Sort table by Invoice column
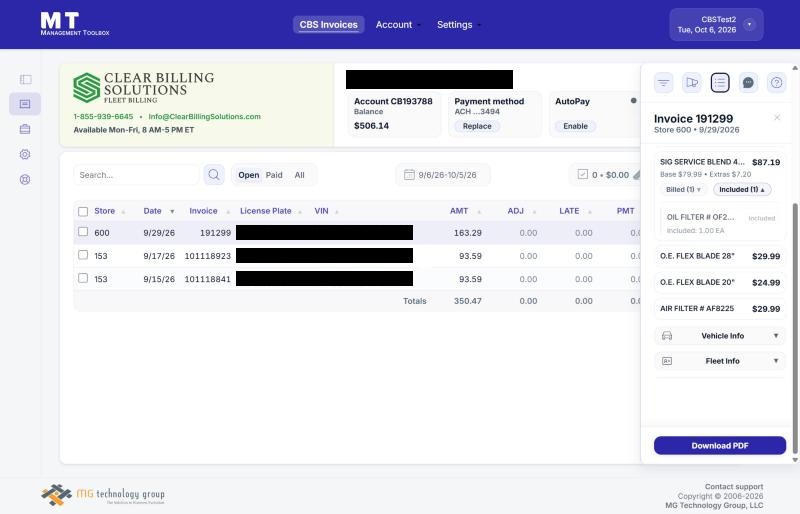800x514 pixels. [209, 211]
